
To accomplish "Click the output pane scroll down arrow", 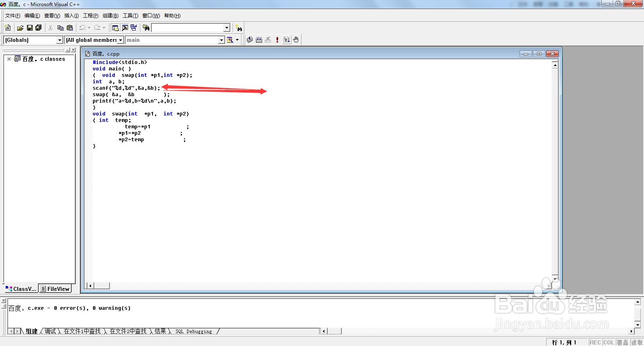I will click(x=638, y=325).
